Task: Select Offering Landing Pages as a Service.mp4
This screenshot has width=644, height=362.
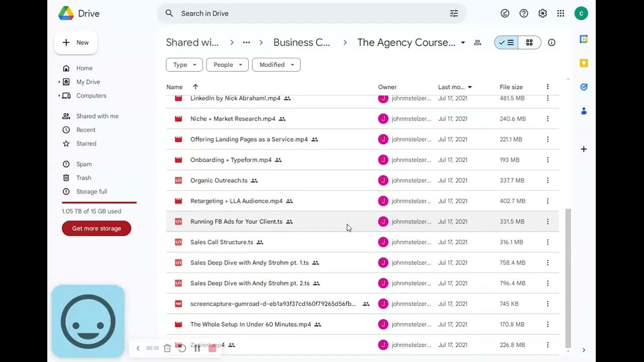Action: click(x=362, y=139)
